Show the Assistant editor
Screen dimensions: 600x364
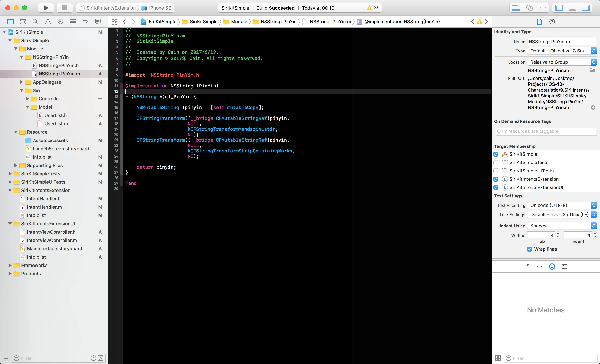pyautogui.click(x=529, y=8)
